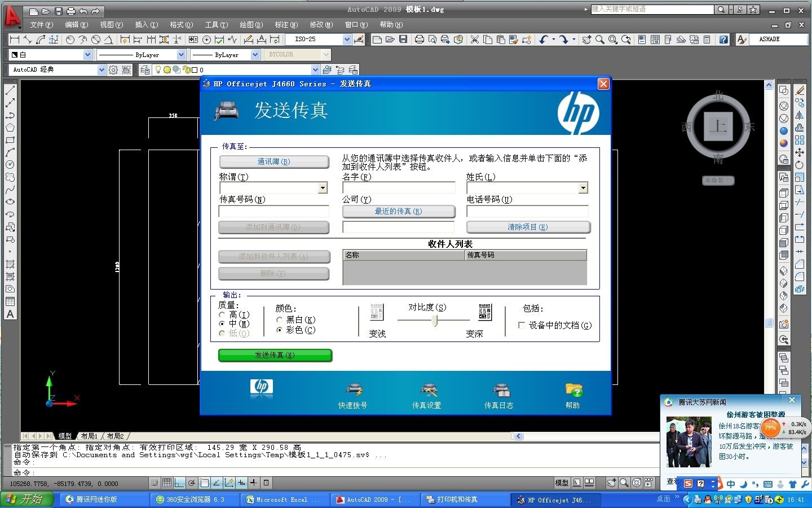Open the AutoCAD 经典 workspace dropdown
Viewport: 812px width, 508px height.
click(101, 70)
